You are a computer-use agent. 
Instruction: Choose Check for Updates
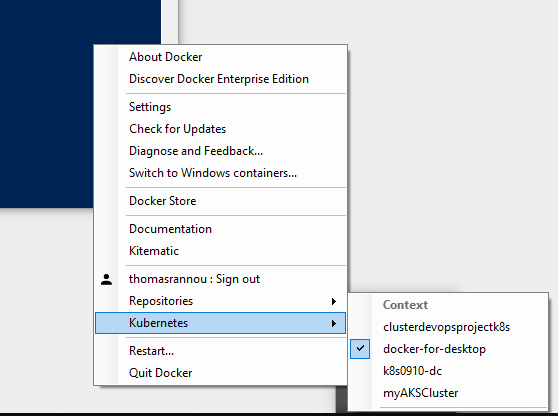[220, 129]
